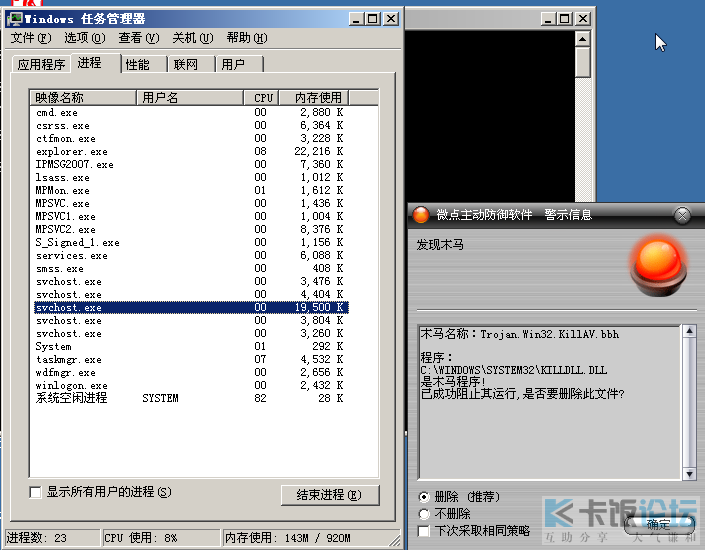Select the MPMon.exe process row
The height and width of the screenshot is (550, 705).
pos(191,191)
